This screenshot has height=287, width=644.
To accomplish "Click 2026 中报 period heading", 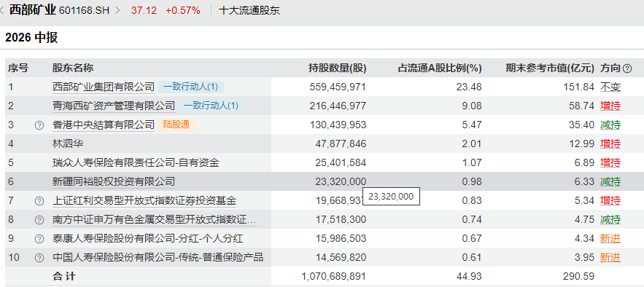I will tap(31, 38).
